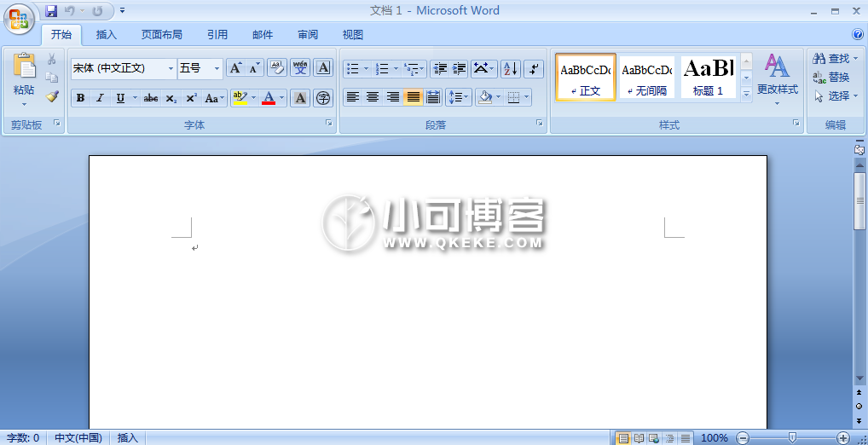Shrink font size button
The width and height of the screenshot is (868, 445).
[254, 68]
